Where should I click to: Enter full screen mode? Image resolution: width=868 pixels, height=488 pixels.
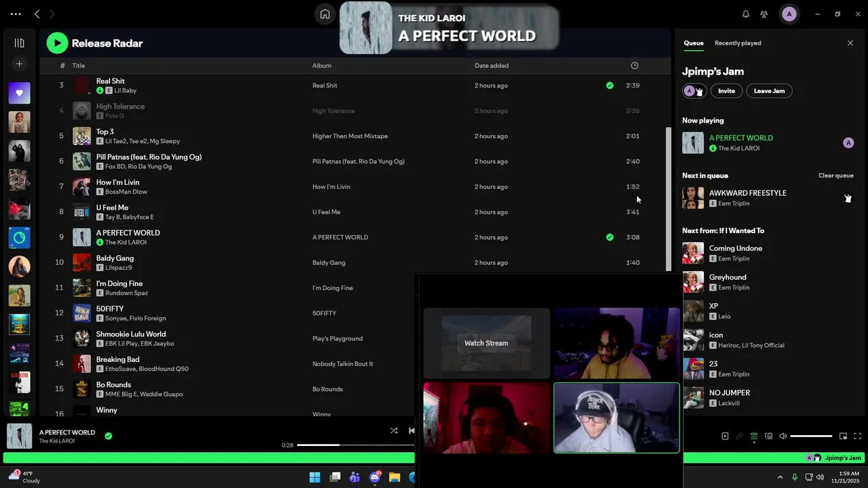tap(857, 436)
